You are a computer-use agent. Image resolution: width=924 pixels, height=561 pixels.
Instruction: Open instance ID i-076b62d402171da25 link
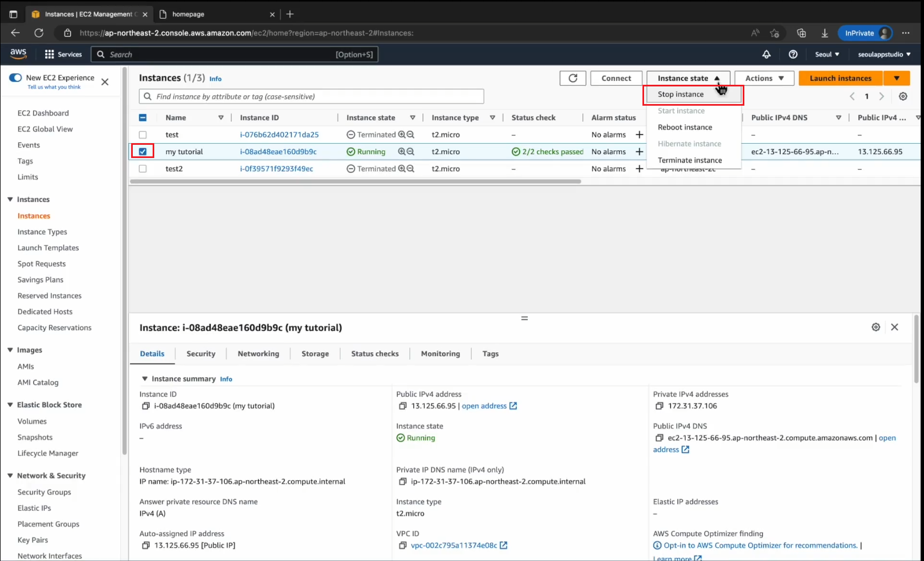click(279, 134)
